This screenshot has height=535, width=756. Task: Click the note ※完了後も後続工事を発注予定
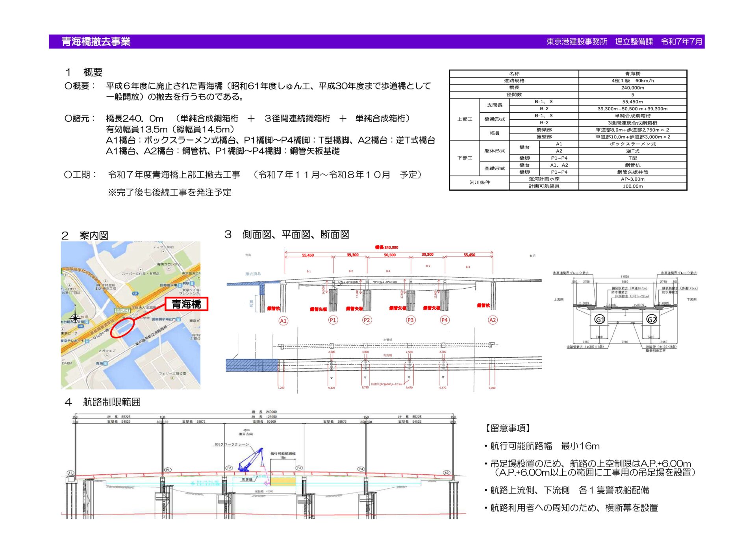point(170,192)
